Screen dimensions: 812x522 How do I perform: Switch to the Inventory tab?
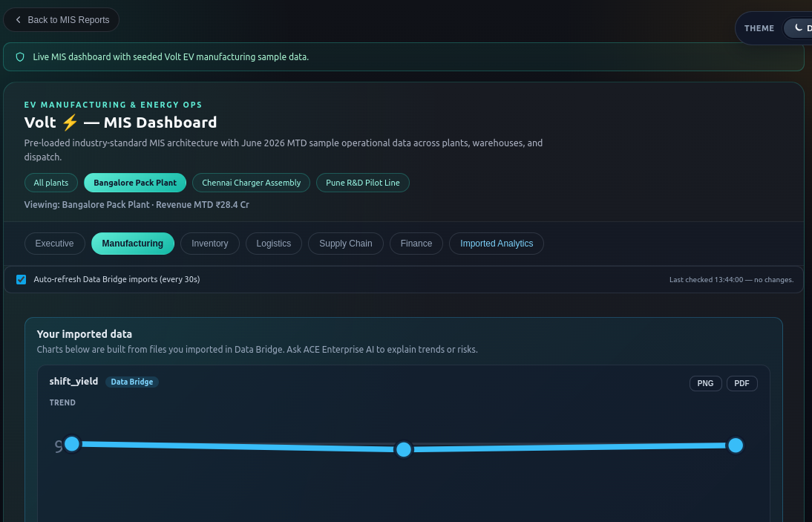(210, 244)
